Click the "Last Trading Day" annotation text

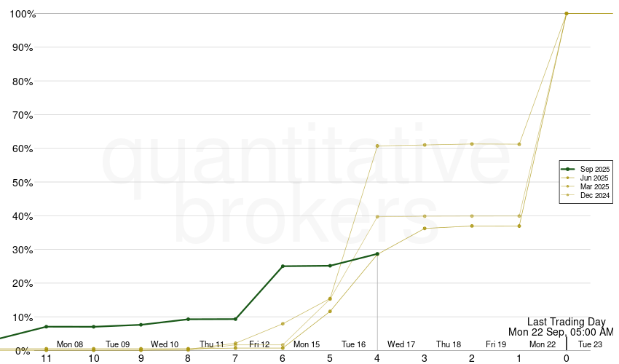566,321
